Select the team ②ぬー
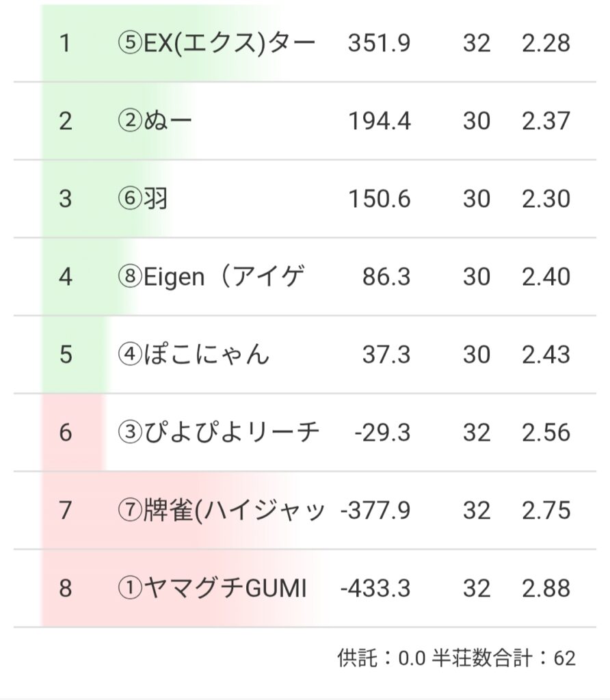The width and height of the screenshot is (610, 700). point(155,122)
